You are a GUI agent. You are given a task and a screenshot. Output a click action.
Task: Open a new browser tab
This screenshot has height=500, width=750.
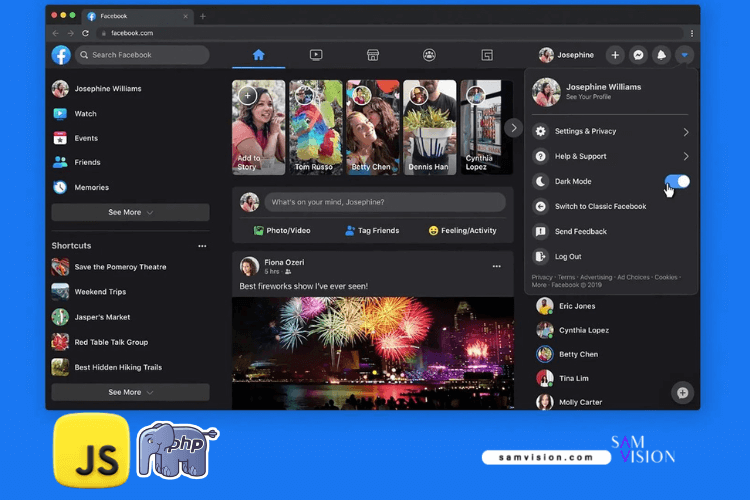point(203,16)
